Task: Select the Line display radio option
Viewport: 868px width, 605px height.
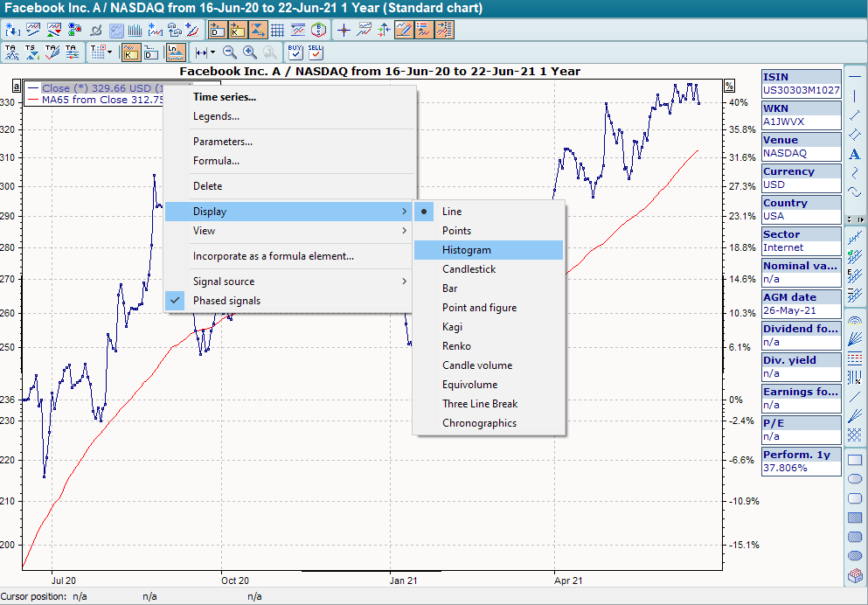Action: tap(451, 212)
